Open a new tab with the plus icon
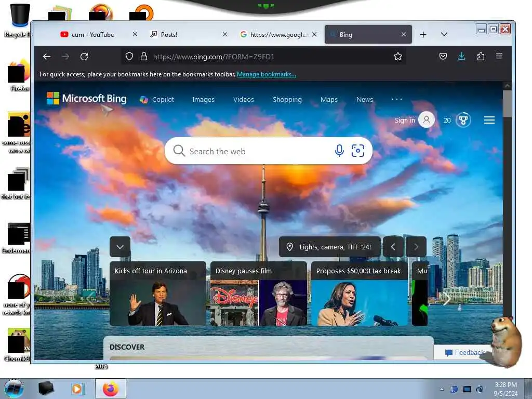This screenshot has height=399, width=532. 423,35
